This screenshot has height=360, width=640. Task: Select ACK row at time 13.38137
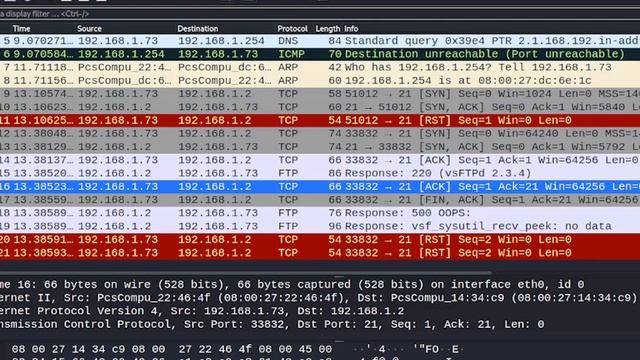(320, 160)
